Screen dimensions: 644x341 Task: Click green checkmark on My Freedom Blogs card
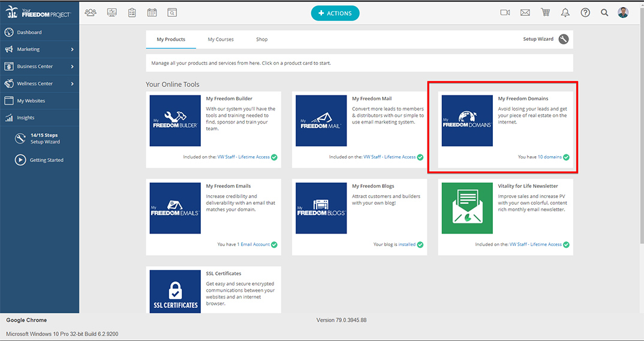[x=420, y=245]
